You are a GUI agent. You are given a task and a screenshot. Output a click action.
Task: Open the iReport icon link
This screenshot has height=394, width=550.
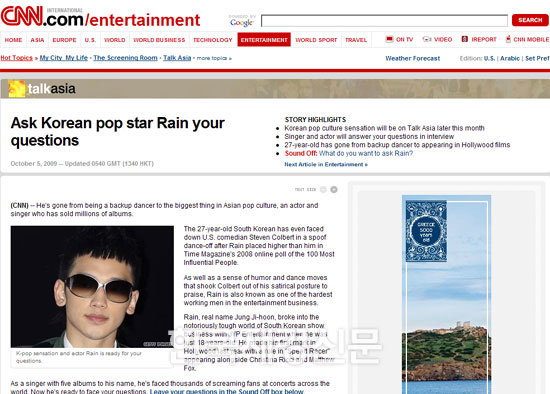(465, 39)
